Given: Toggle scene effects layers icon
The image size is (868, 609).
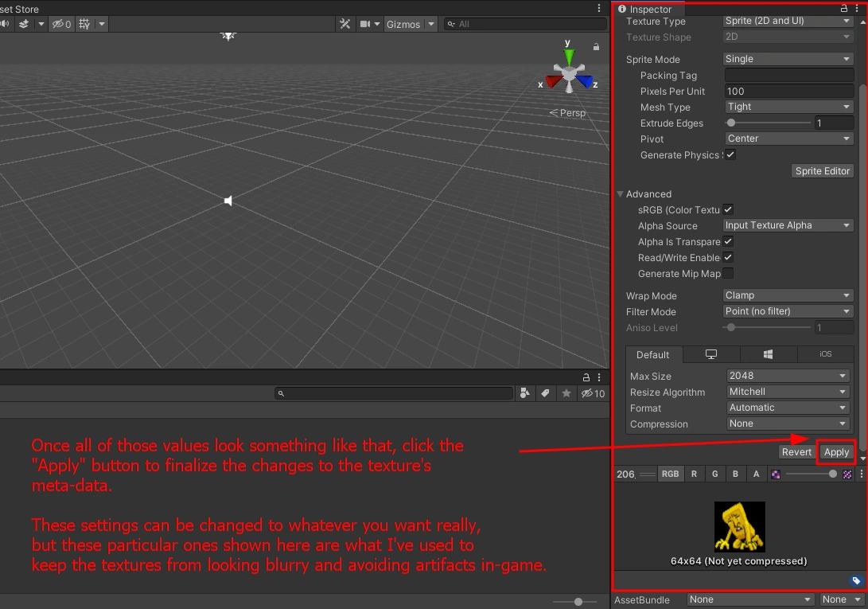Looking at the screenshot, I should [24, 24].
